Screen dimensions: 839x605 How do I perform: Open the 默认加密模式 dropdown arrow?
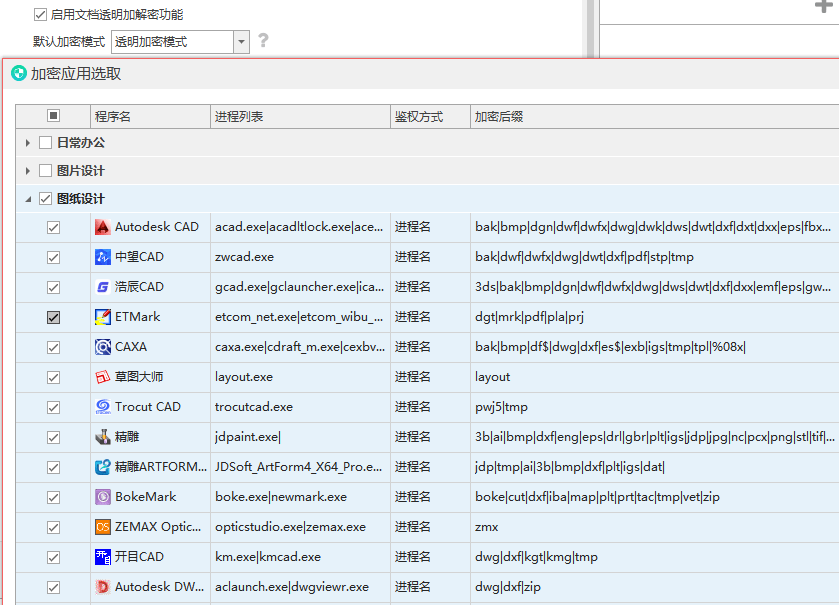241,42
